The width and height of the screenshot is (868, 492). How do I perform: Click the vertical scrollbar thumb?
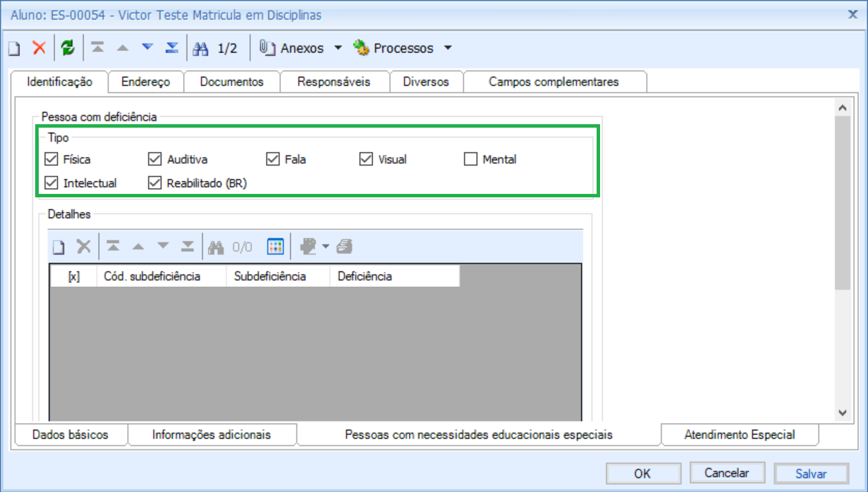(842, 203)
